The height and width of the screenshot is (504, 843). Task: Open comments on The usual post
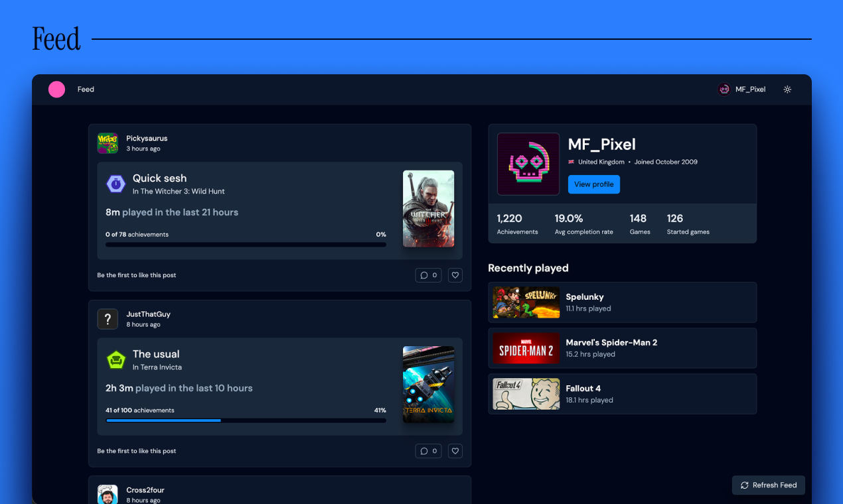(428, 450)
